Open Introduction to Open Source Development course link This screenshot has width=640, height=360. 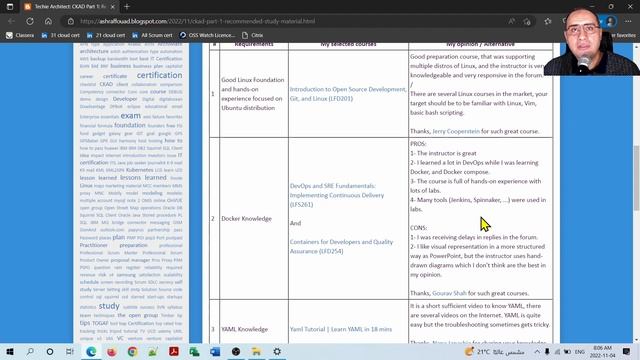pyautogui.click(x=348, y=94)
